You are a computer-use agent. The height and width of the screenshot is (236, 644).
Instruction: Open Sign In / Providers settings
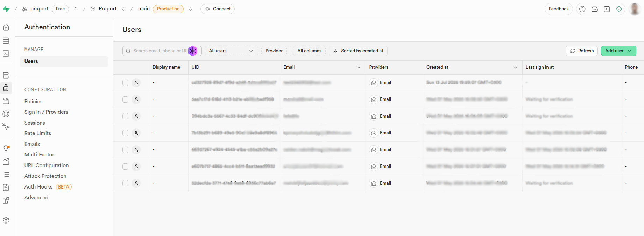[46, 112]
